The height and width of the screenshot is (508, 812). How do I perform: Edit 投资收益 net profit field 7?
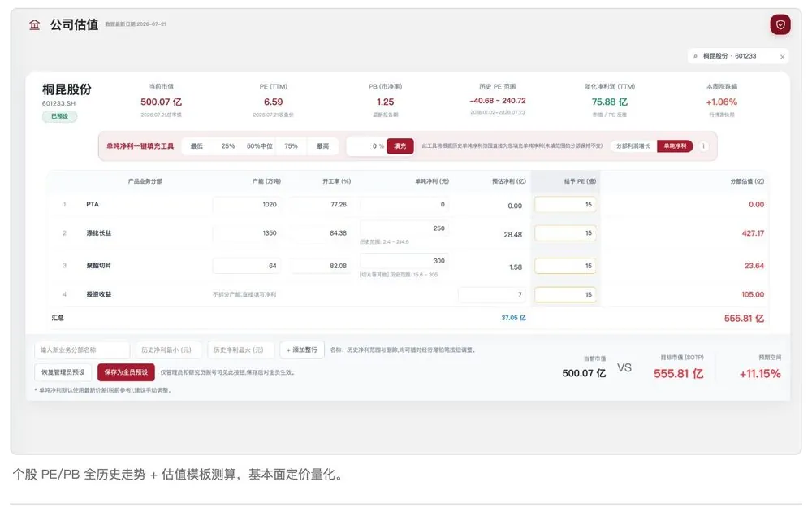pos(492,294)
